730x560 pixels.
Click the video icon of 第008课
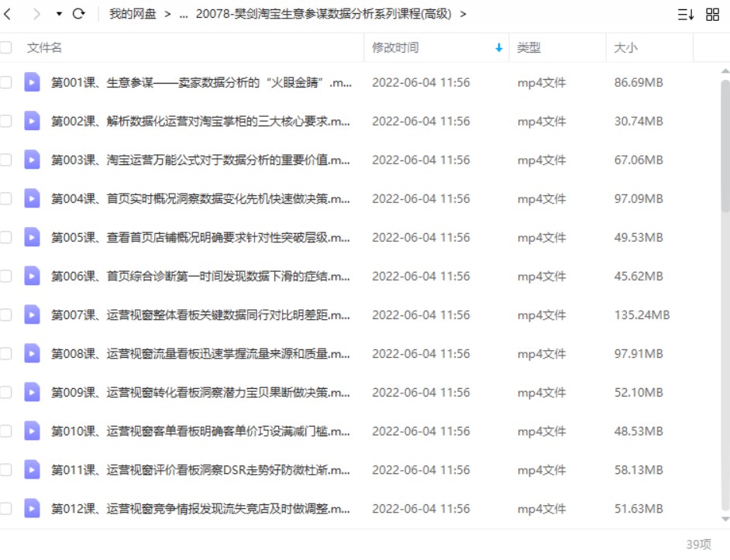(x=32, y=353)
